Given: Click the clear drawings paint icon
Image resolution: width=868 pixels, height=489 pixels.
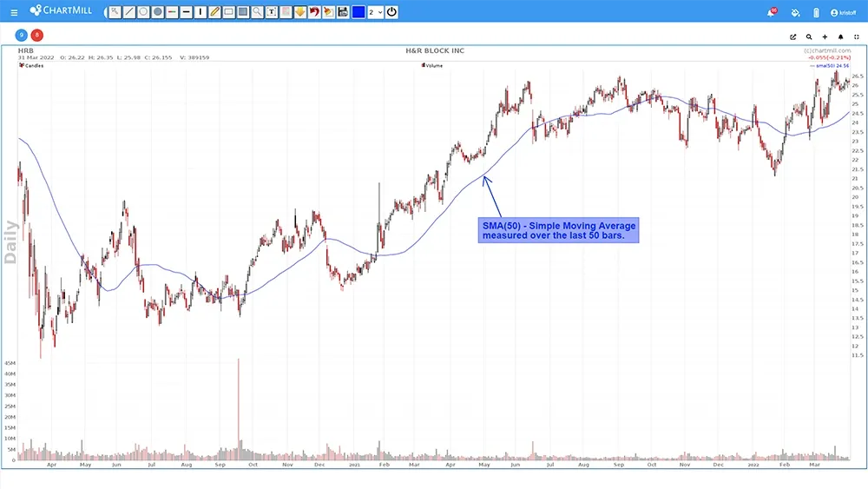Looking at the screenshot, I should pyautogui.click(x=329, y=11).
